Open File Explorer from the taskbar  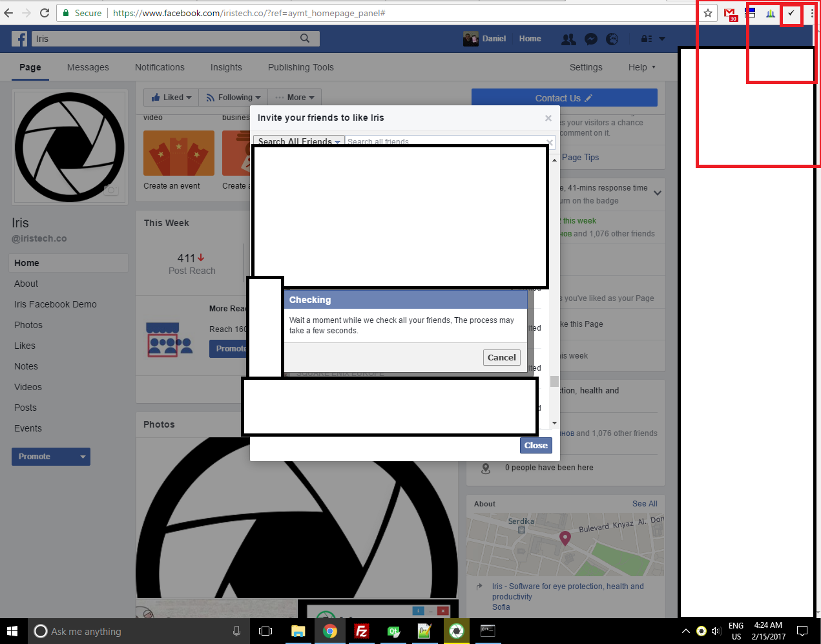tap(298, 631)
